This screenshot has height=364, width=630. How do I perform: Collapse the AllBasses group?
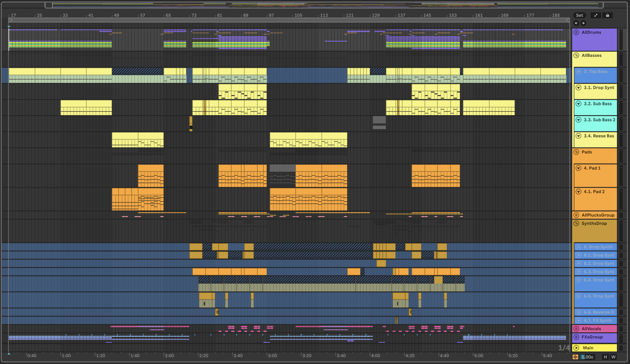(x=576, y=55)
